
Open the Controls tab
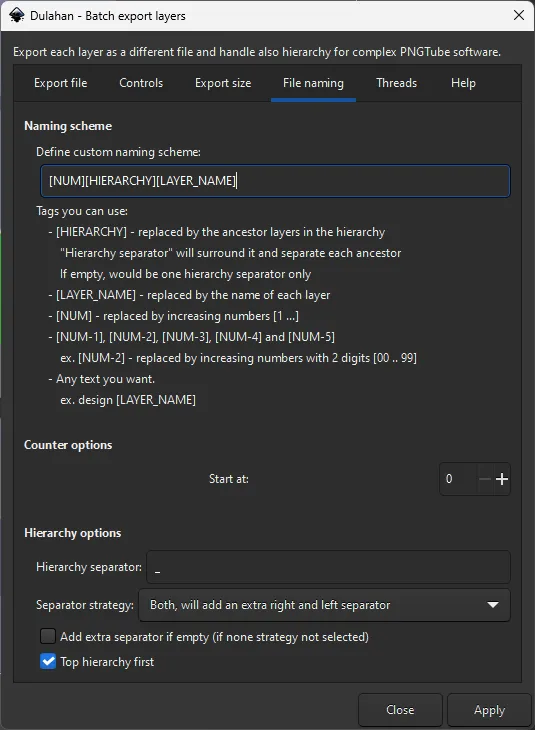141,83
